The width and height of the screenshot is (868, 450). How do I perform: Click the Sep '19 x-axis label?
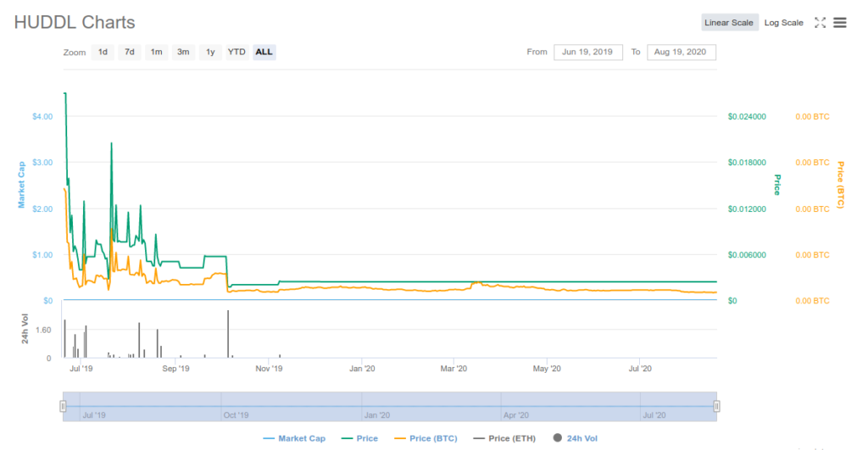point(175,368)
